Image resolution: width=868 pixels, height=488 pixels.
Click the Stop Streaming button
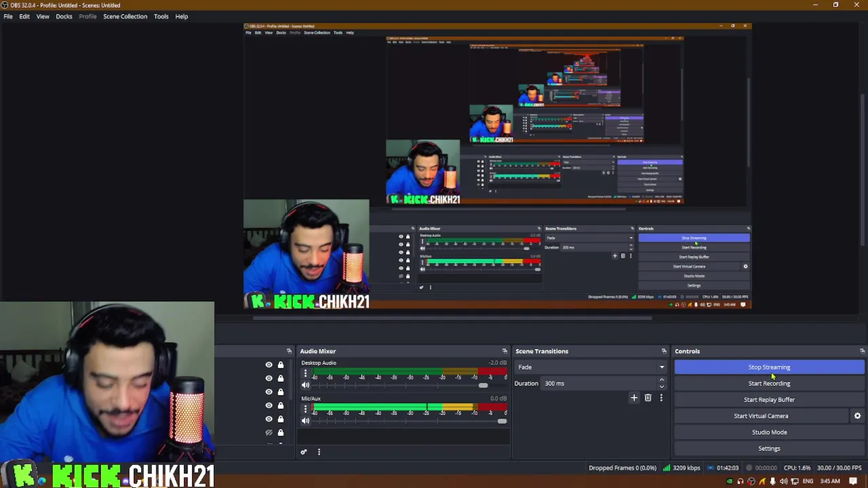(769, 367)
